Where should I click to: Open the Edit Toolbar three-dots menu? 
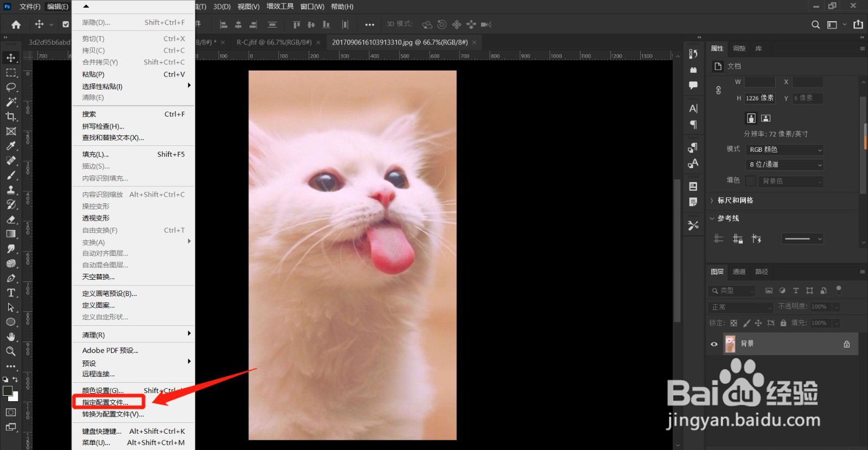point(11,366)
